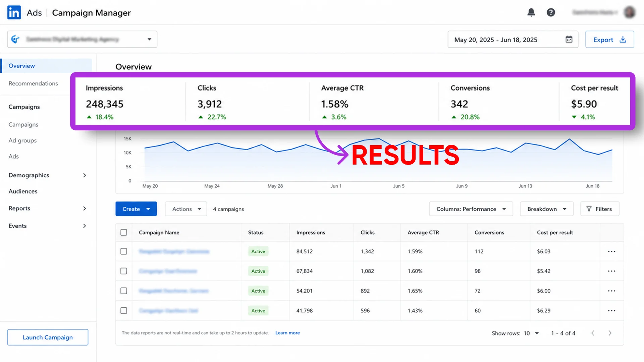
Task: Open the notifications bell
Action: 531,13
